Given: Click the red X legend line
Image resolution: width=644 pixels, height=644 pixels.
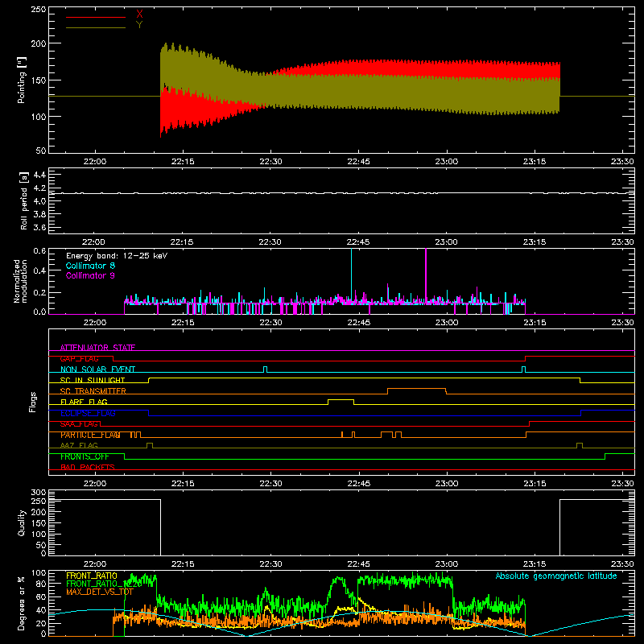Looking at the screenshot, I should point(95,17).
